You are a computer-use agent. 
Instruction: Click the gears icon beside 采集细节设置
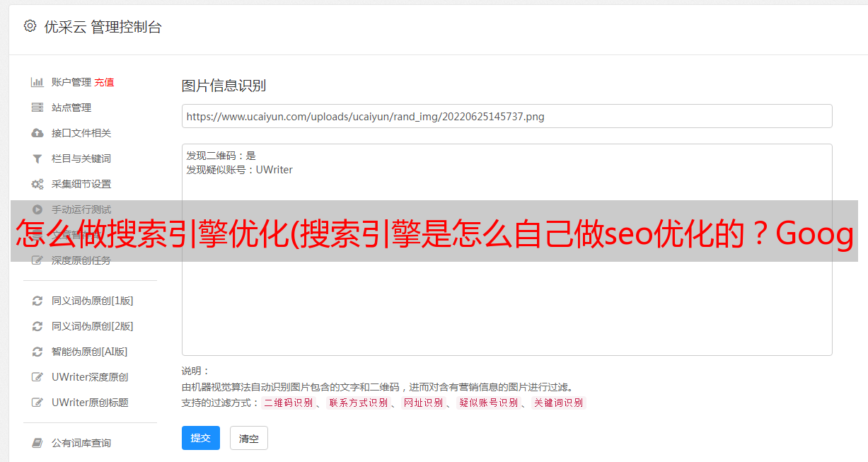(37, 184)
